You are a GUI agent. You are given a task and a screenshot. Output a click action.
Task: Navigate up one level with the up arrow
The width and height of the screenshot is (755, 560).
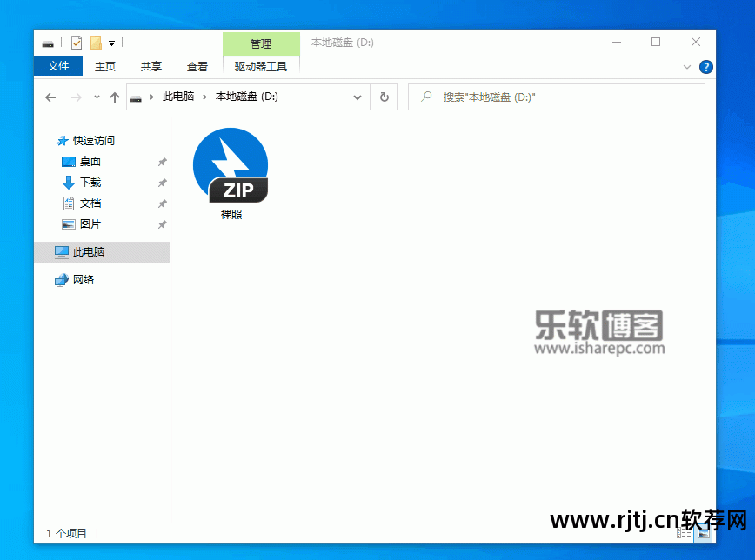pyautogui.click(x=114, y=97)
